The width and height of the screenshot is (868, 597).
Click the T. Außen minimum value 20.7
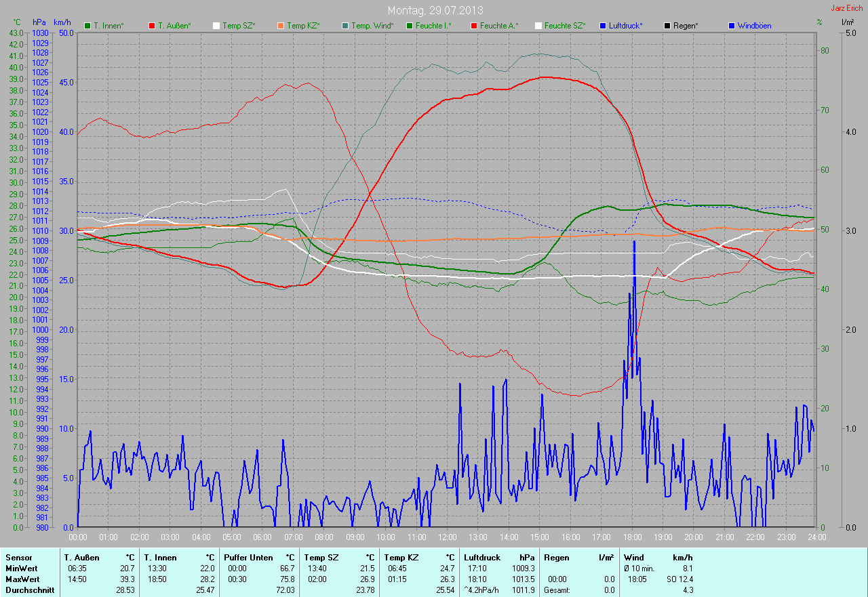(x=127, y=569)
